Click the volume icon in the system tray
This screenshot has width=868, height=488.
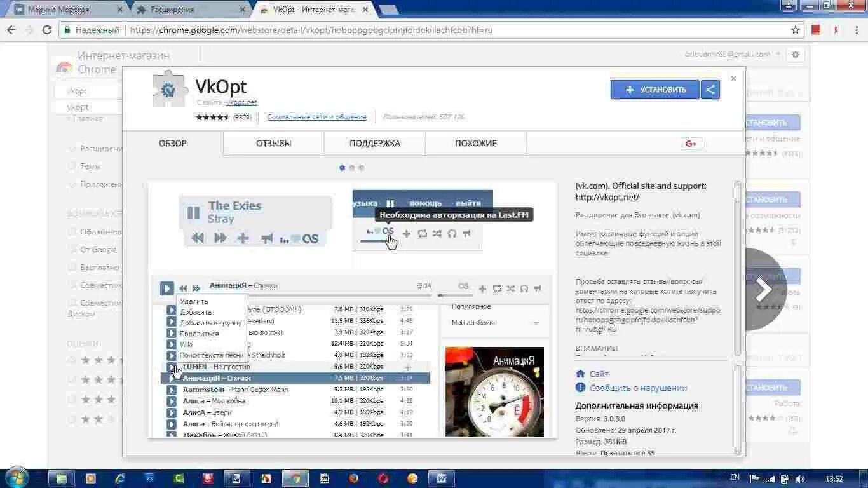pyautogui.click(x=800, y=478)
